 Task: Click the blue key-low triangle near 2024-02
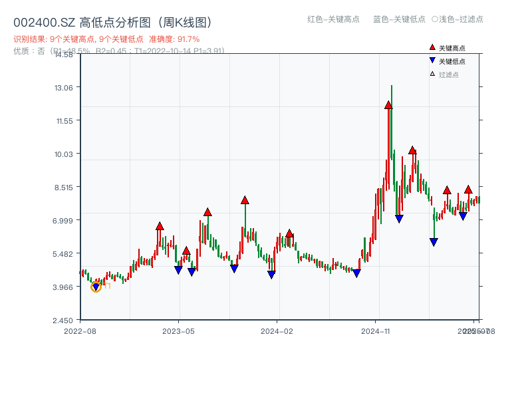pyautogui.click(x=271, y=274)
